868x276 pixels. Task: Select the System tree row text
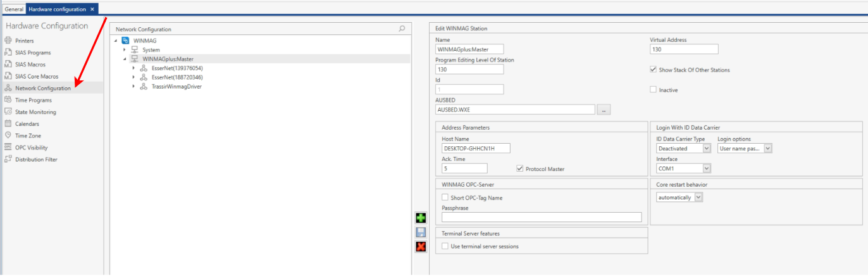(151, 49)
